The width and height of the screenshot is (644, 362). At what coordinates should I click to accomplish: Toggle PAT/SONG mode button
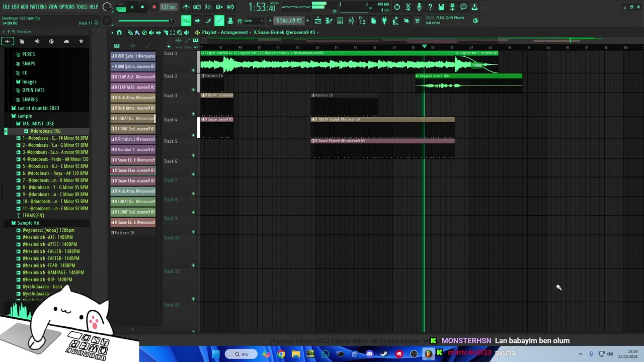click(x=121, y=7)
